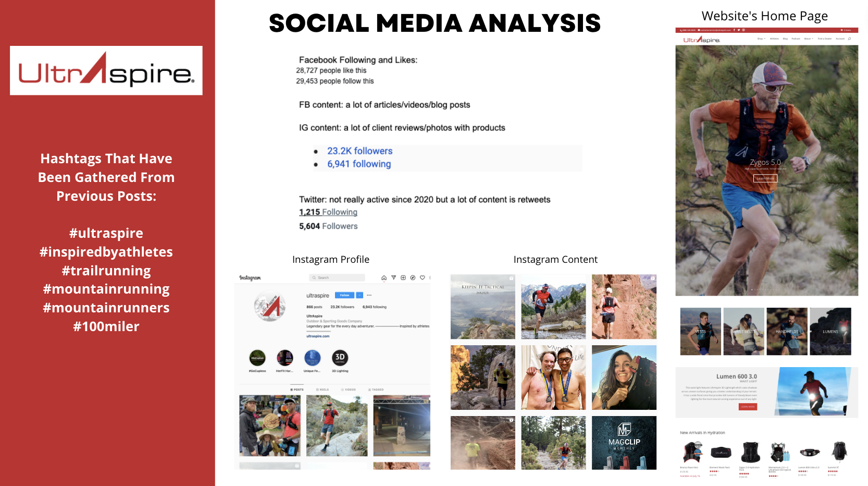The image size is (868, 486).
Task: Expand the About menu on website
Action: (808, 39)
